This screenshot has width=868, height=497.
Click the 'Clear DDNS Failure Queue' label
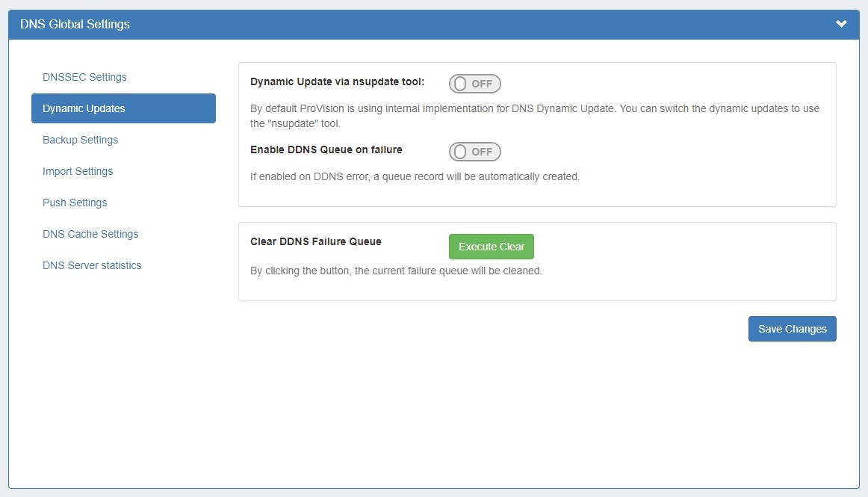click(x=315, y=241)
